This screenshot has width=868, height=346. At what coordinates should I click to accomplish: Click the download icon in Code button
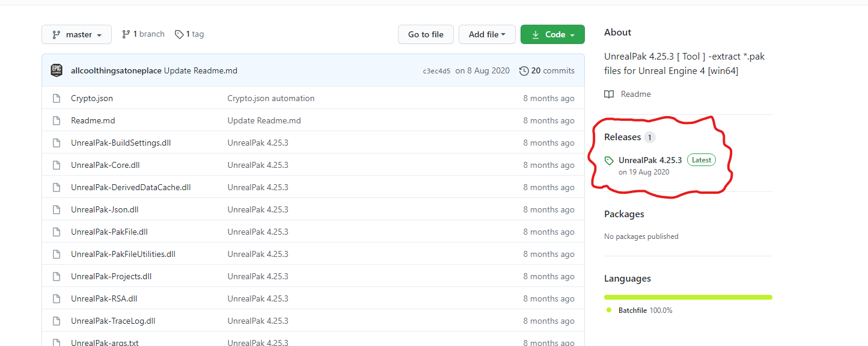(x=535, y=34)
